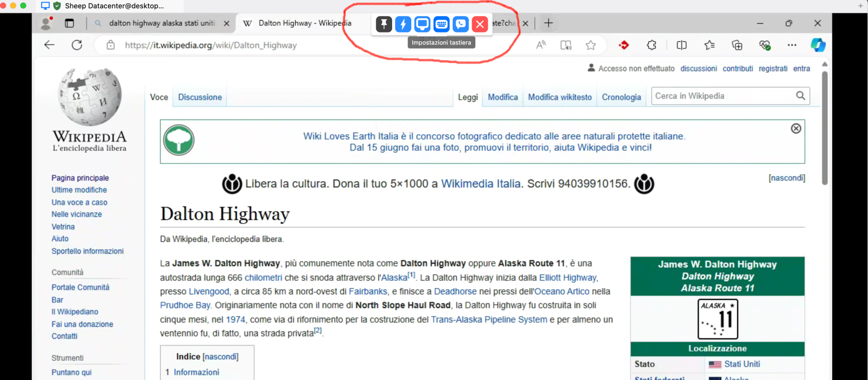
Task: Open the Extensions puzzle icon
Action: [652, 45]
